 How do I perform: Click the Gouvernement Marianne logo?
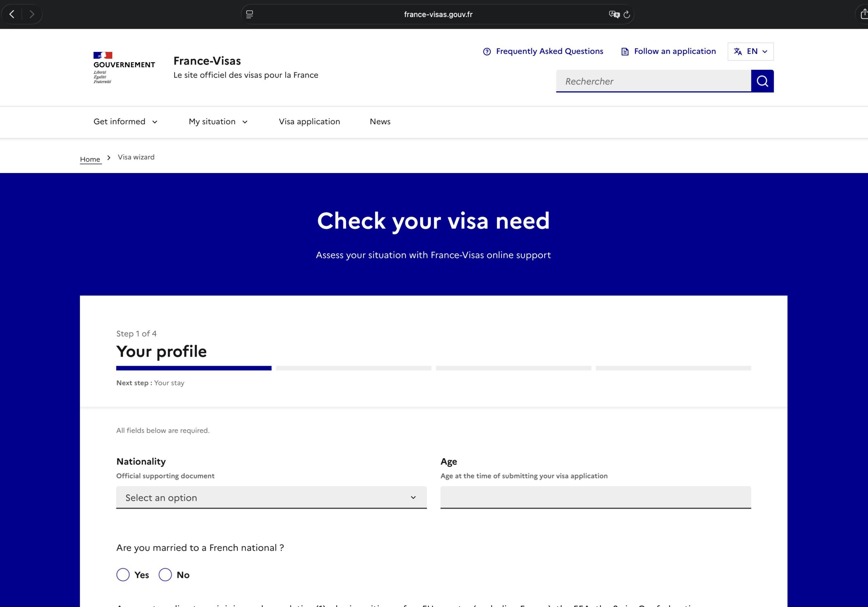tap(124, 67)
